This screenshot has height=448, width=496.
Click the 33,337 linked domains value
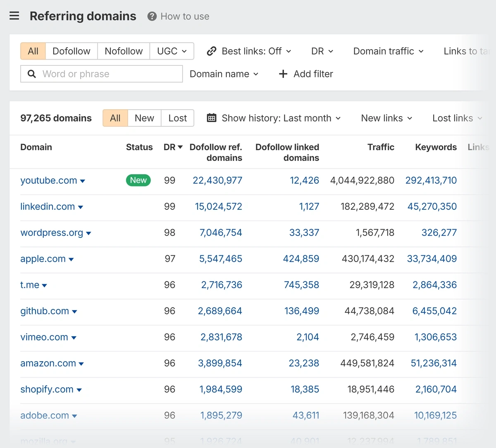[304, 232]
